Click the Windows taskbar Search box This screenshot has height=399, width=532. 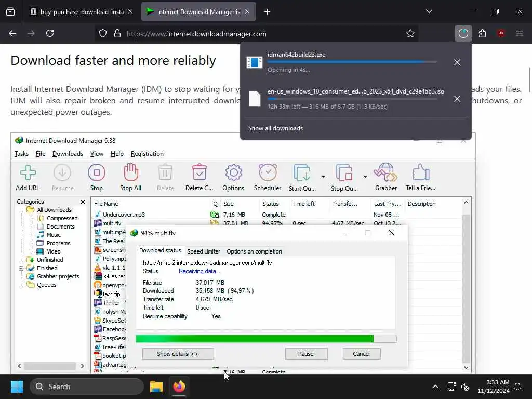pos(87,387)
